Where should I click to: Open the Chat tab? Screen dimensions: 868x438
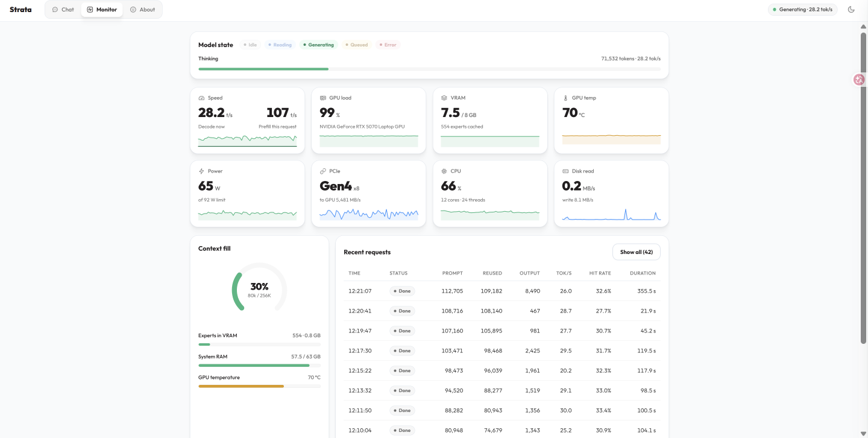pyautogui.click(x=63, y=10)
